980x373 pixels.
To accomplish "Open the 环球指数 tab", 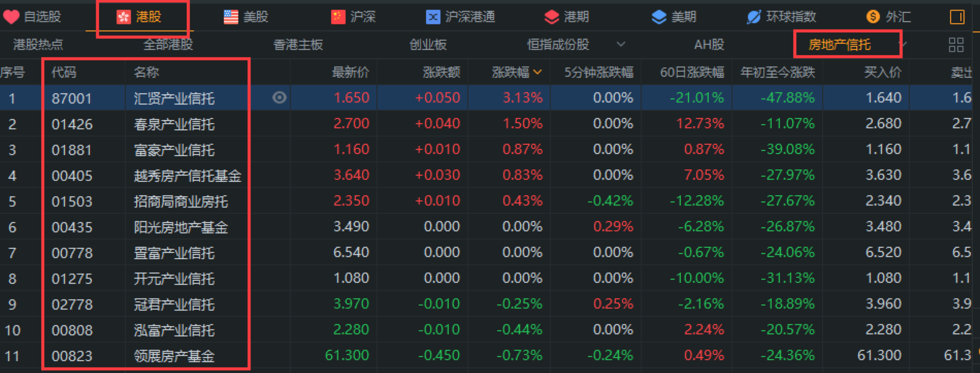I will pos(791,17).
